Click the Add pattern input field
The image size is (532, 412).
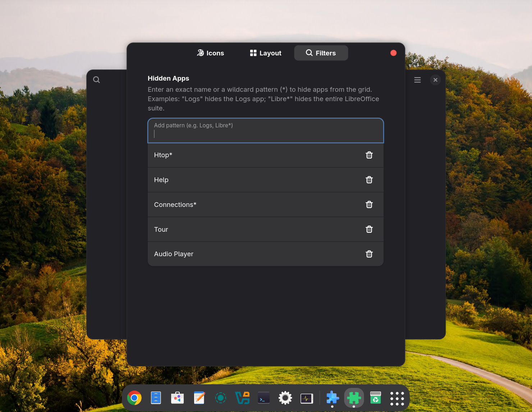tap(265, 131)
